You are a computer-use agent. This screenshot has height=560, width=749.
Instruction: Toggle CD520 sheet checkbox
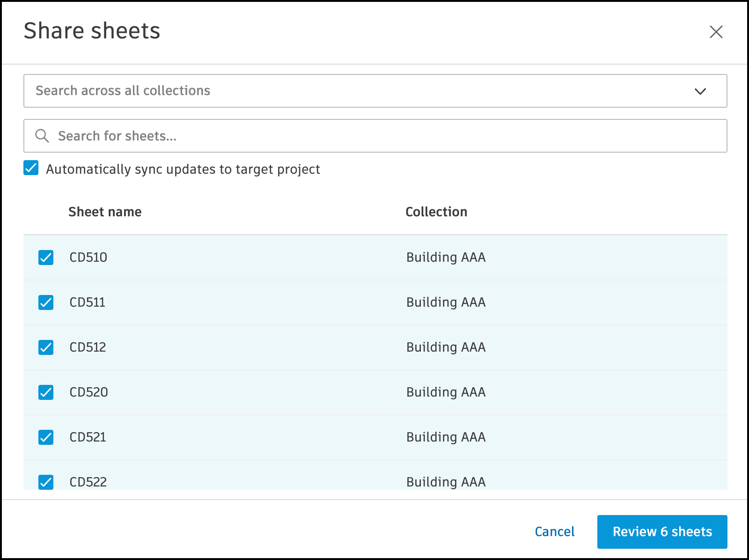pos(46,392)
